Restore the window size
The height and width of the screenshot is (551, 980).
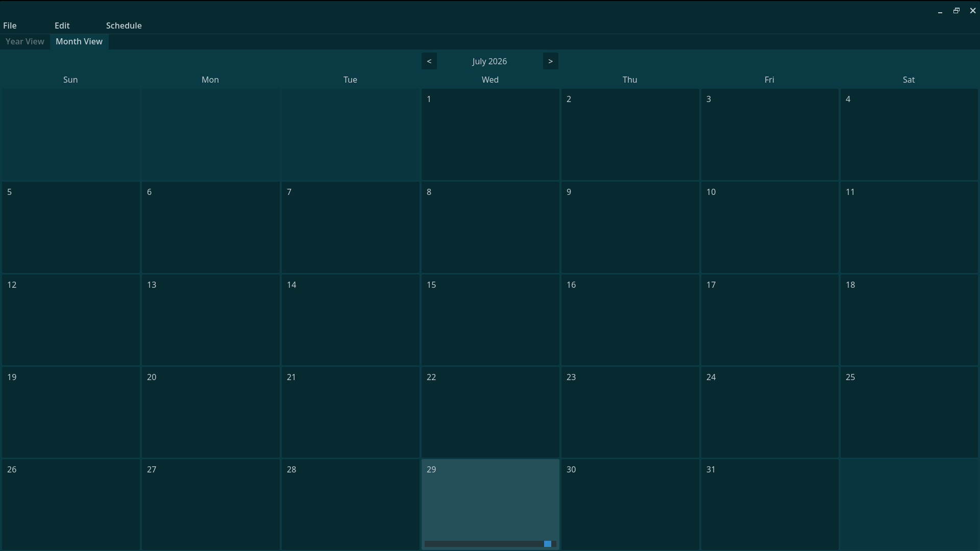tap(957, 11)
